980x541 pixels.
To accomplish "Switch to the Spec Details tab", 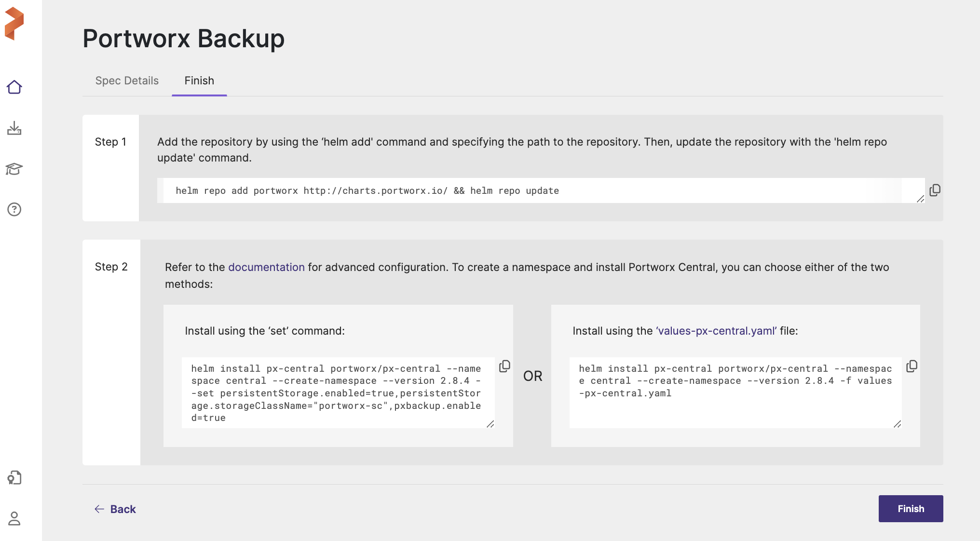I will tap(127, 81).
